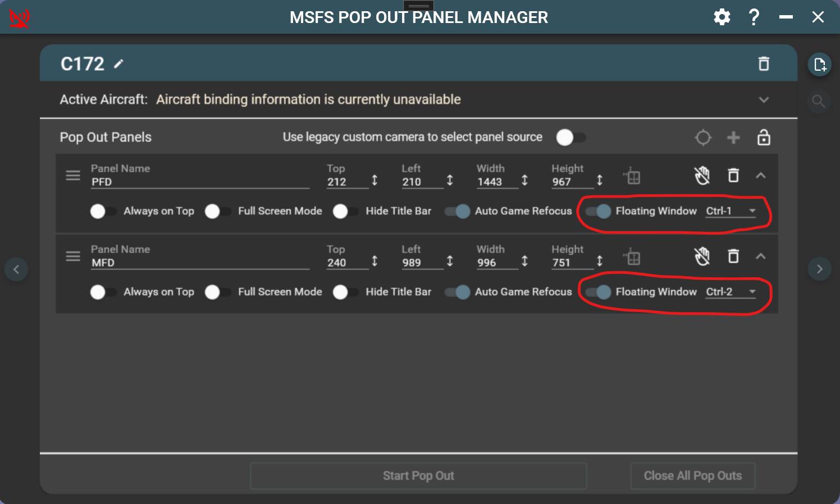Expand the Active Aircraft section
Viewport: 840px width, 504px height.
(764, 99)
